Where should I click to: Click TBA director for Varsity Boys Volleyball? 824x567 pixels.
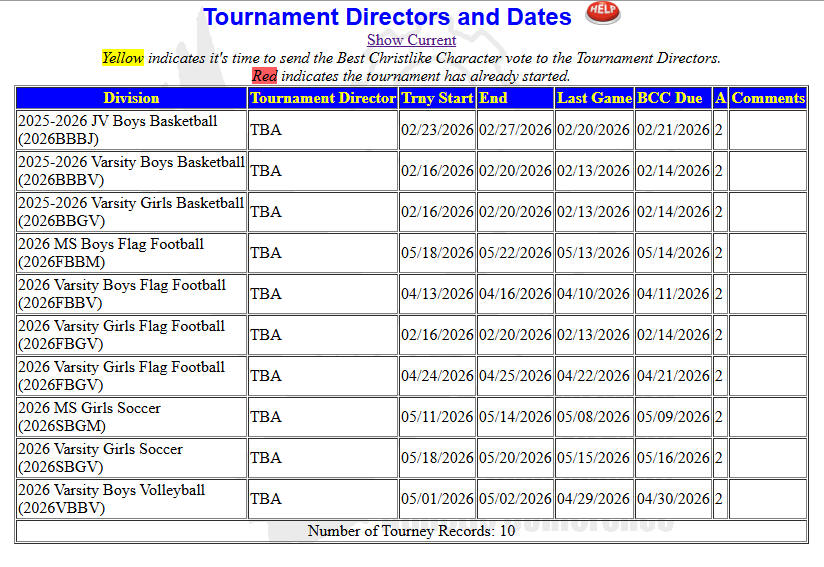pos(323,499)
